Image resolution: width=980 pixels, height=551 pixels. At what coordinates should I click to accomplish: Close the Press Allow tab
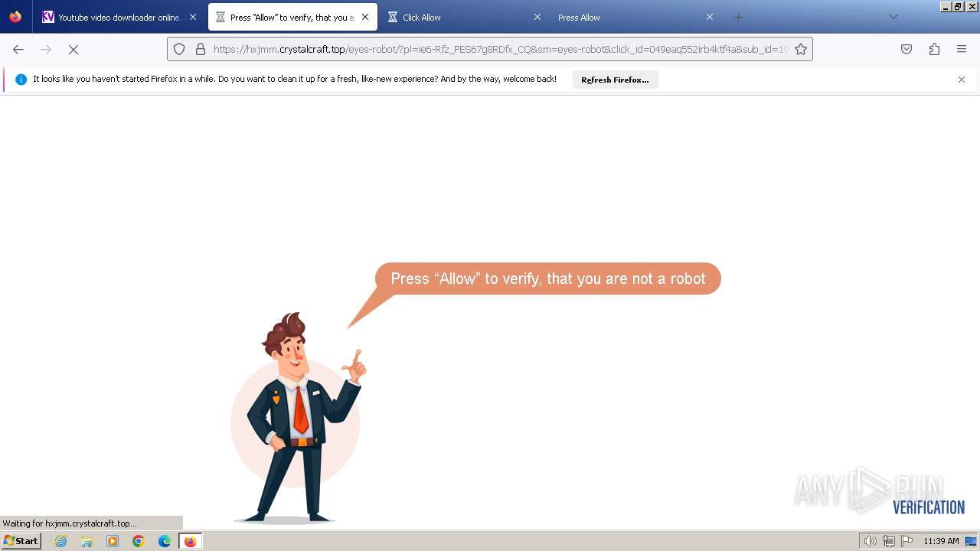[710, 17]
